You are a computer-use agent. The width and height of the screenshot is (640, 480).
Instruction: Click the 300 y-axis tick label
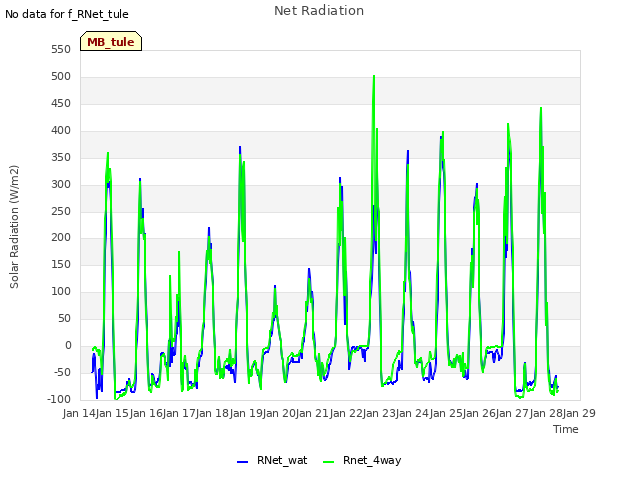61,184
